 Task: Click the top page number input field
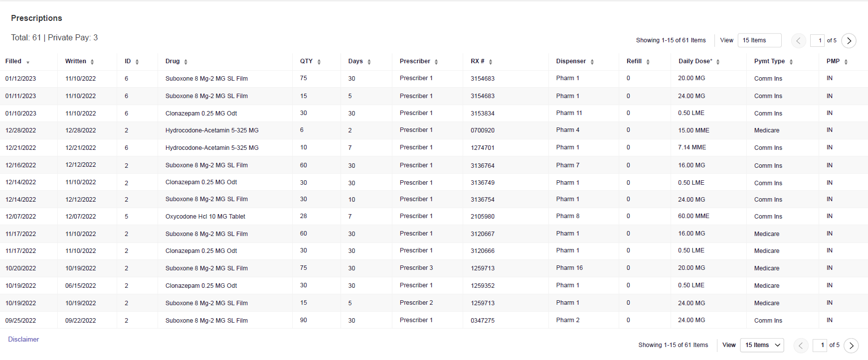[818, 41]
